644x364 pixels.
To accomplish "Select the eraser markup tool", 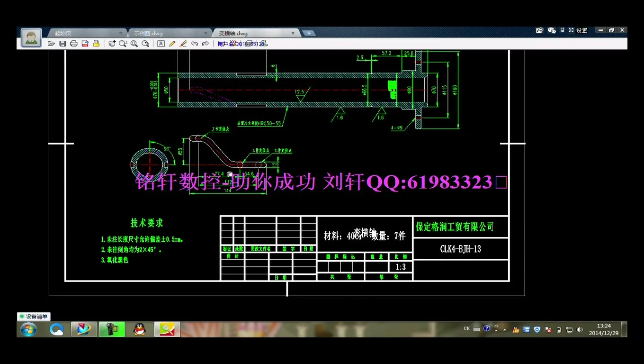I will click(x=183, y=43).
